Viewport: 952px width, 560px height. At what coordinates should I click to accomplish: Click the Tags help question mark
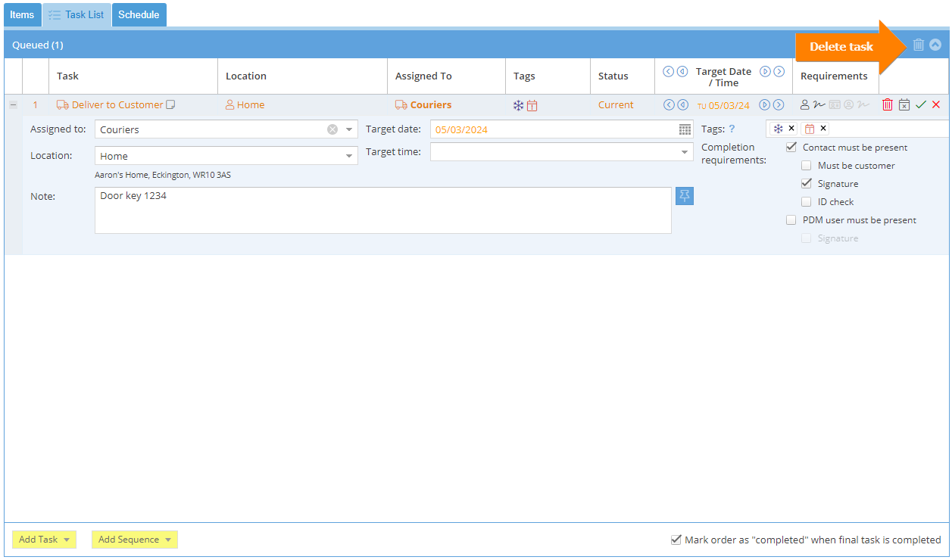click(x=732, y=129)
